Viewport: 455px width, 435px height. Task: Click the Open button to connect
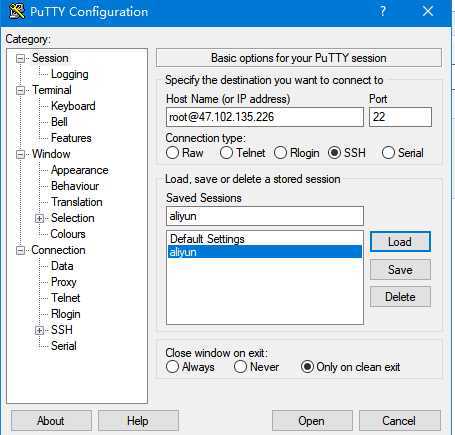coord(312,421)
